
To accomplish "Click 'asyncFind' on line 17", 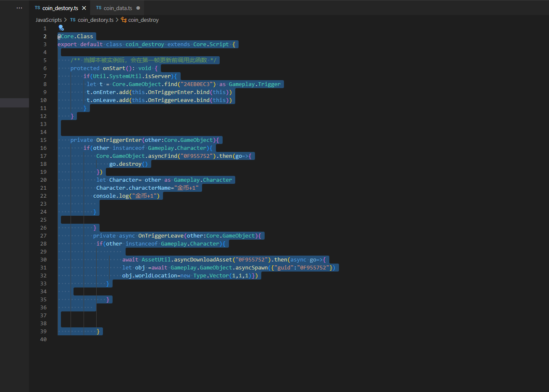I will coord(163,156).
